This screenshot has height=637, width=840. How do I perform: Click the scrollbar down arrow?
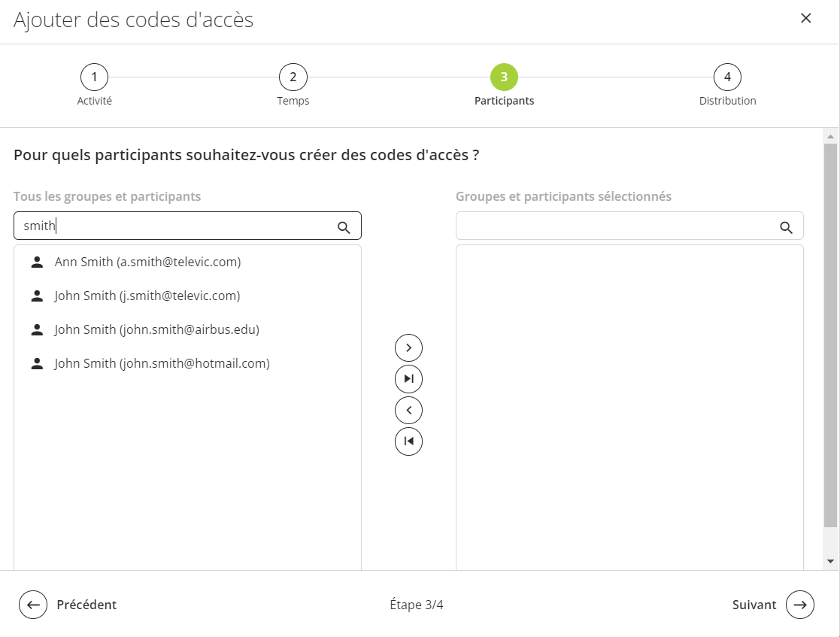pyautogui.click(x=830, y=562)
